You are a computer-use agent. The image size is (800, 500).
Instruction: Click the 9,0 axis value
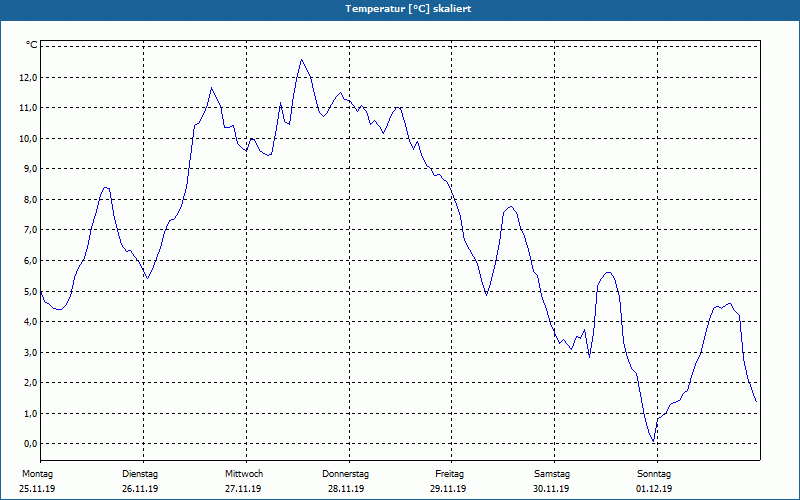30,168
